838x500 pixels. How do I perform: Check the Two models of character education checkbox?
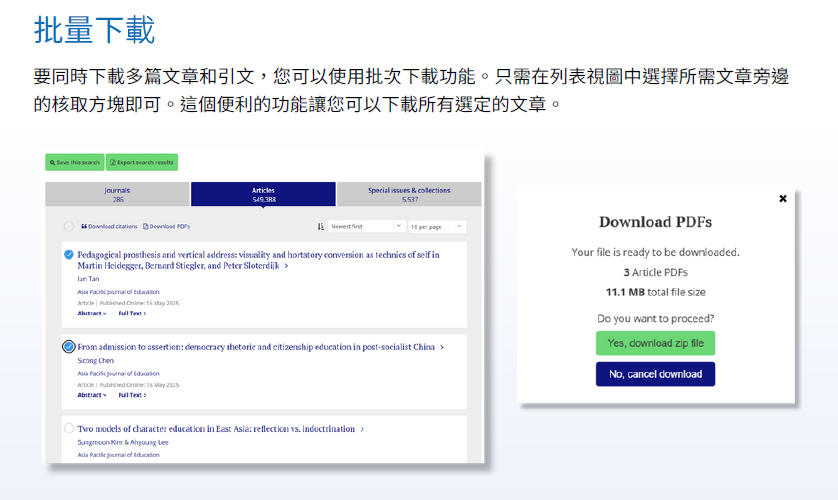click(x=68, y=428)
